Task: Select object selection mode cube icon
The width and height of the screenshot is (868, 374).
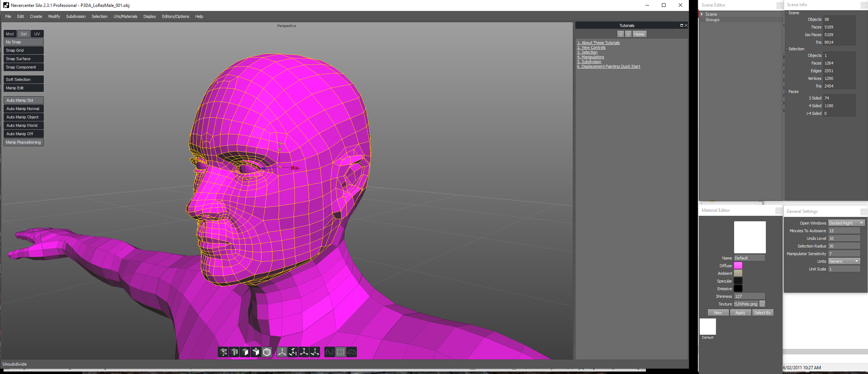Action: [x=267, y=352]
